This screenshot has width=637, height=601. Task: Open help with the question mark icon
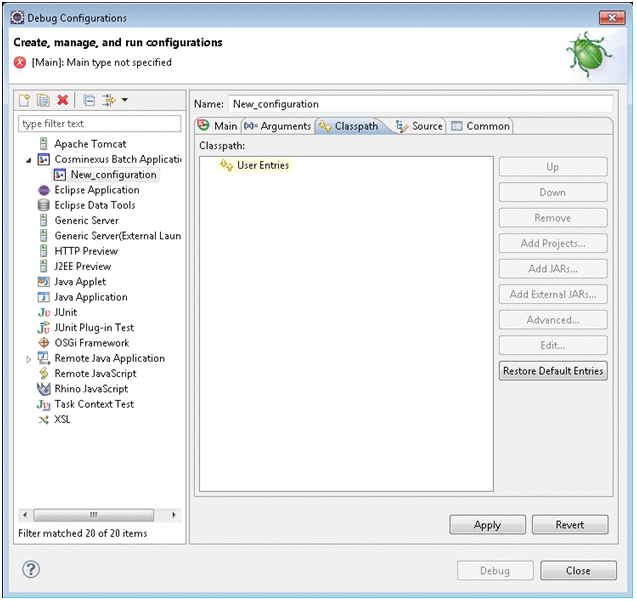[31, 569]
